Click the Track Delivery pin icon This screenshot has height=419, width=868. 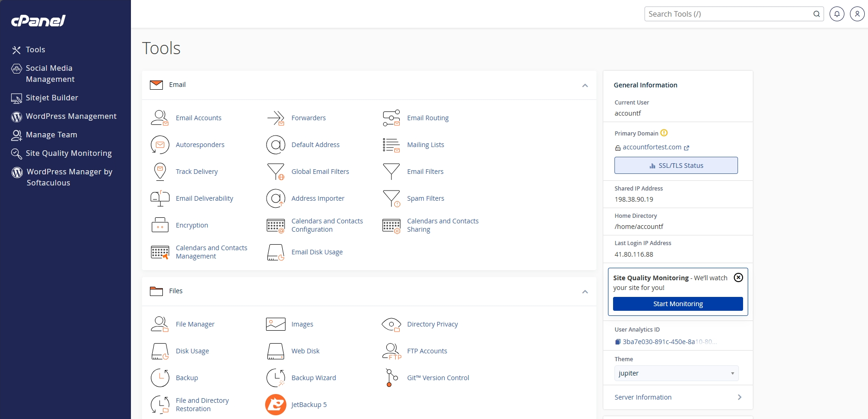coord(160,172)
